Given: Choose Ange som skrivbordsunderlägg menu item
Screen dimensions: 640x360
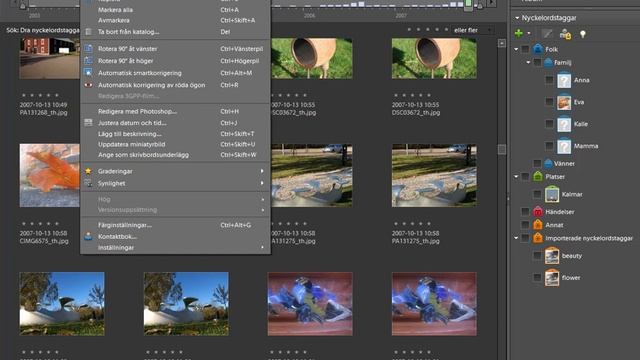Looking at the screenshot, I should (x=176, y=155).
